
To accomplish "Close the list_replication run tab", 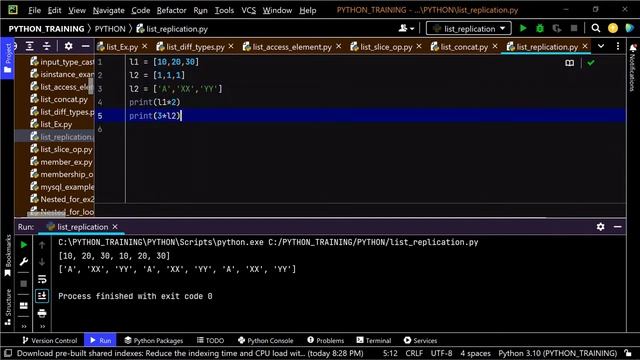I will 115,227.
